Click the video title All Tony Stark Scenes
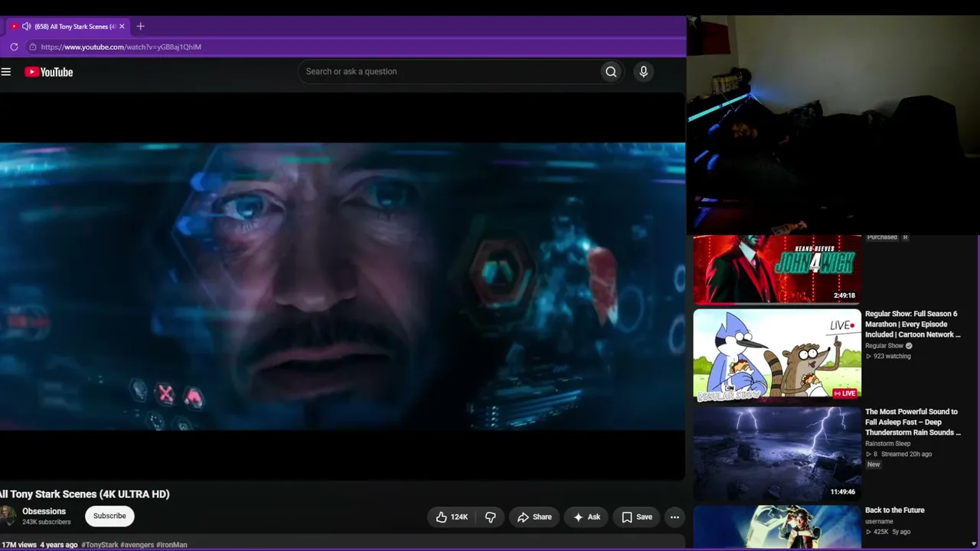 tap(85, 494)
